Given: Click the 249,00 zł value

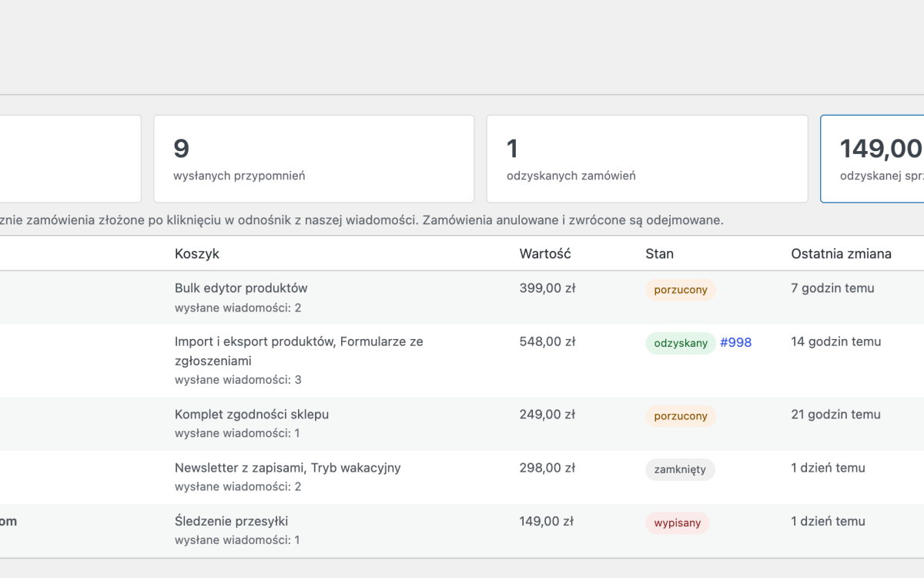Looking at the screenshot, I should [547, 414].
